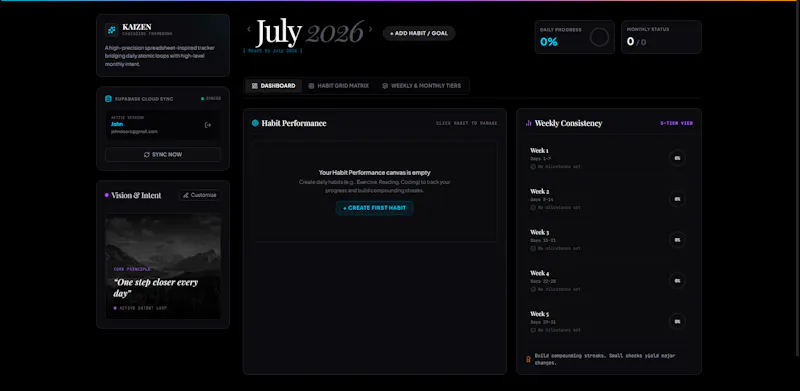Click the Sync Now button

coord(163,155)
